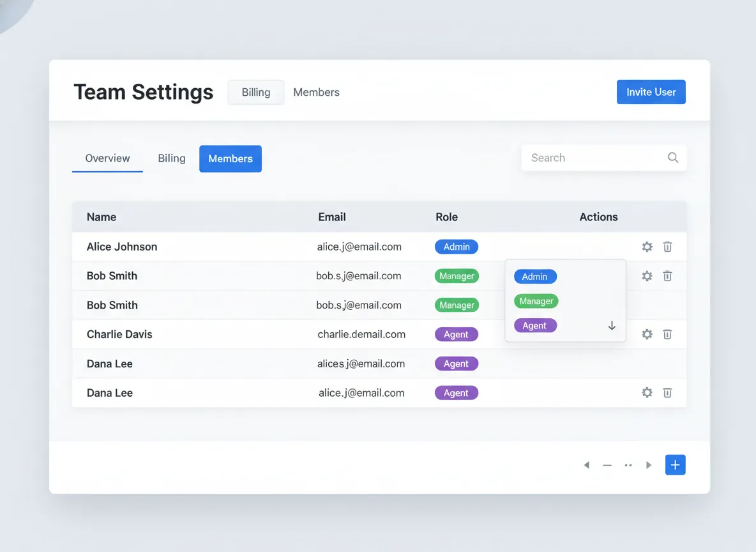Sort by the Role column header
The image size is (756, 552).
click(x=446, y=217)
